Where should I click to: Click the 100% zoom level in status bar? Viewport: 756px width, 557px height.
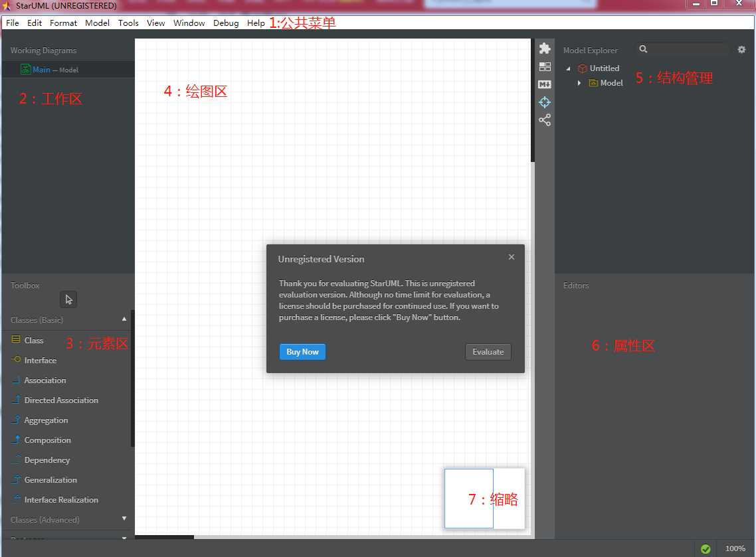735,548
